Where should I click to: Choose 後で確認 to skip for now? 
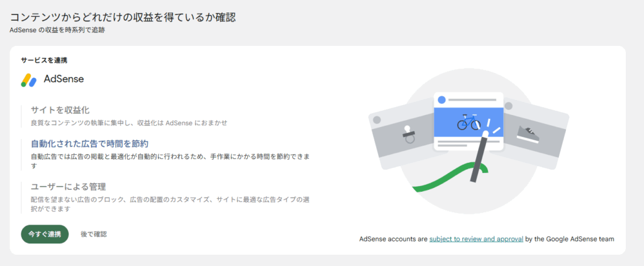pos(94,234)
